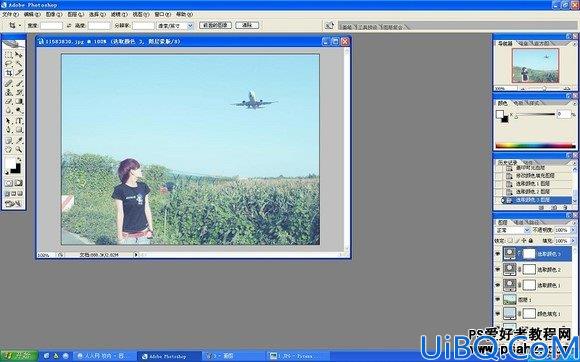Screen dimensions: 580x362
Task: Select the Pen tool
Action: pos(9,129)
